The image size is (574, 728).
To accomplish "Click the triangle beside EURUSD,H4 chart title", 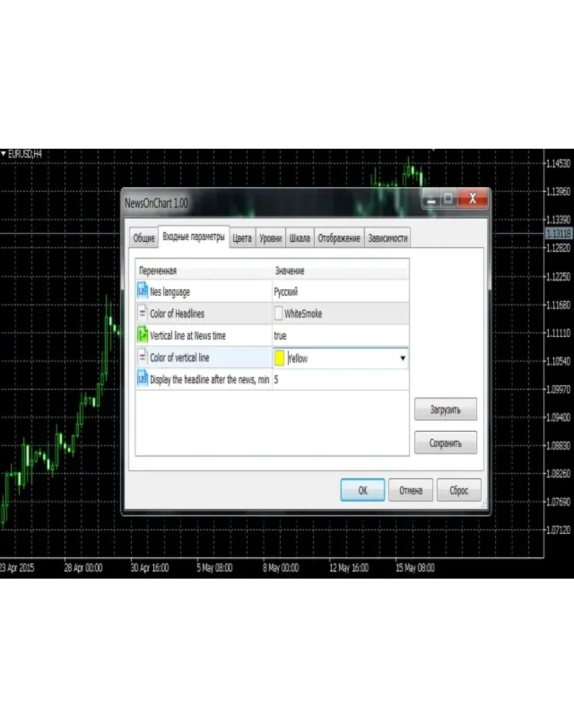I will tap(3, 153).
